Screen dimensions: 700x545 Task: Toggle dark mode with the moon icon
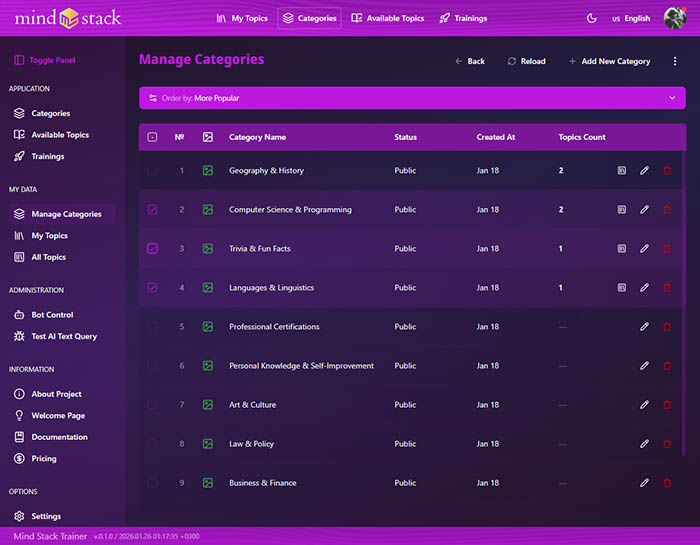coord(592,18)
